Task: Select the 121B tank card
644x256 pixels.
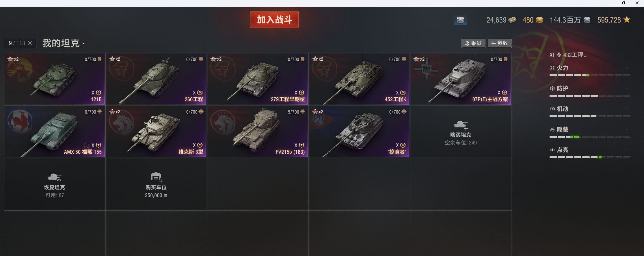Action: pos(55,79)
